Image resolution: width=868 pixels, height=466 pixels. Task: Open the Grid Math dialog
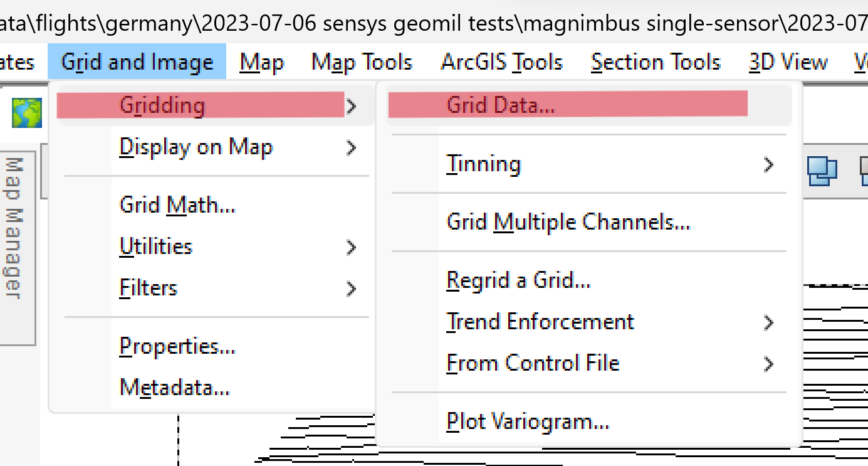coord(177,204)
